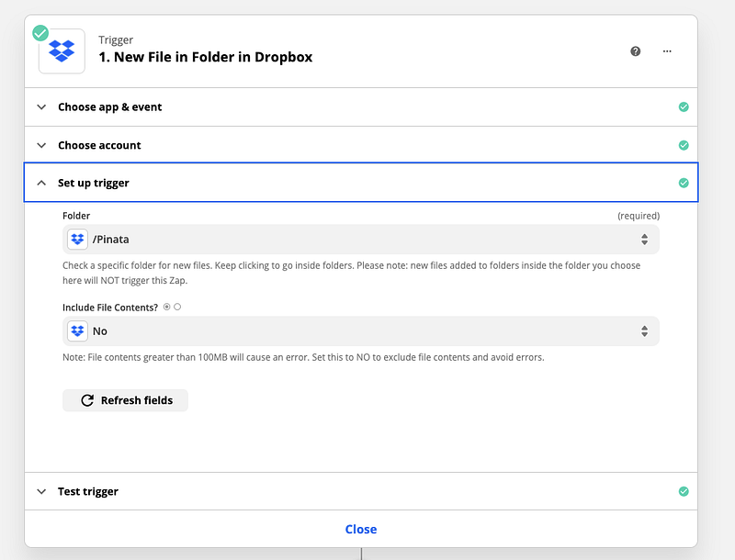Collapse Set up trigger section chevron
The width and height of the screenshot is (735, 560).
pyautogui.click(x=41, y=183)
